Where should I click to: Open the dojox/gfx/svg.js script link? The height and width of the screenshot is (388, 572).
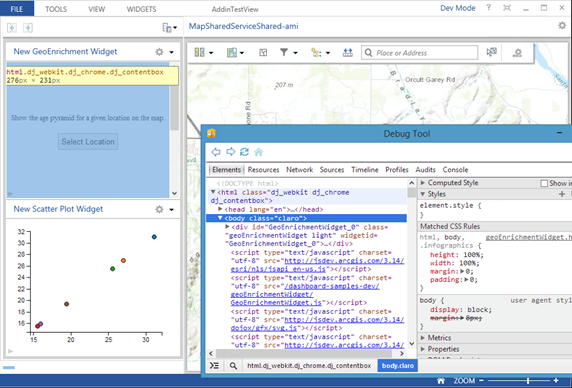(317, 324)
